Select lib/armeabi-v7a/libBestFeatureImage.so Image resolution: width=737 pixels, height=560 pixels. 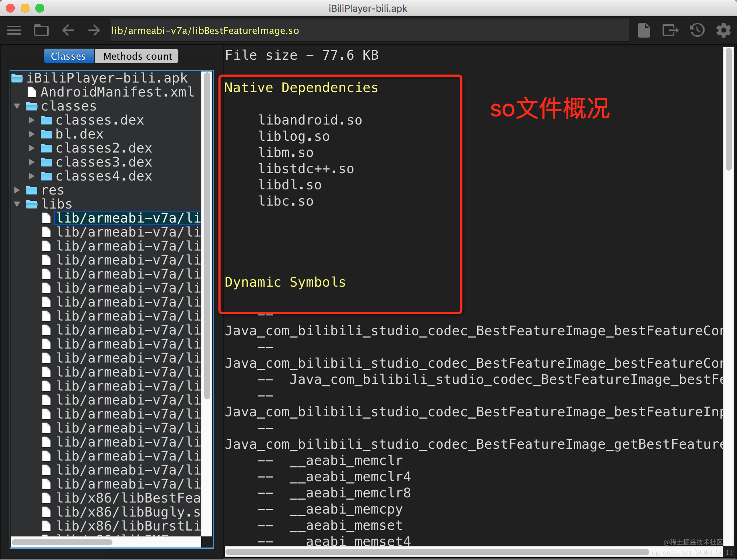pyautogui.click(x=126, y=218)
